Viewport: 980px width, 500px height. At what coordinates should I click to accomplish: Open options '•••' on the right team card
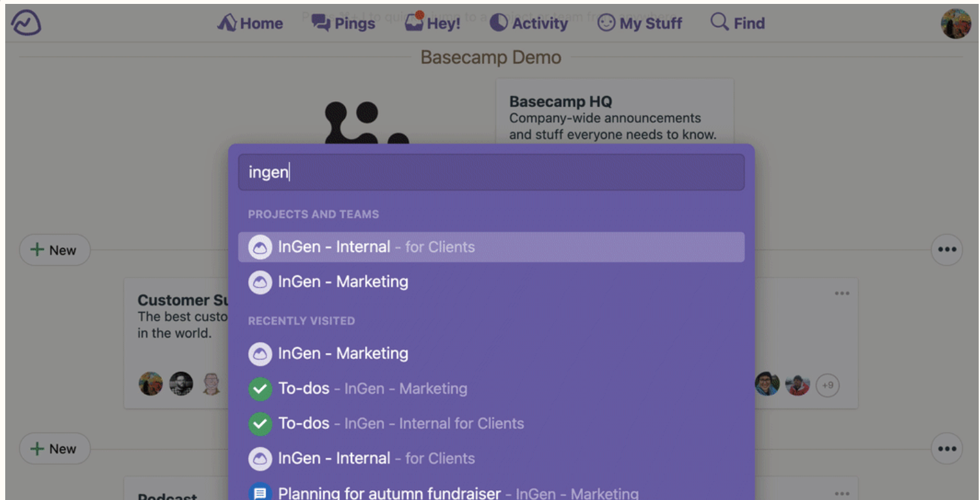pyautogui.click(x=842, y=294)
